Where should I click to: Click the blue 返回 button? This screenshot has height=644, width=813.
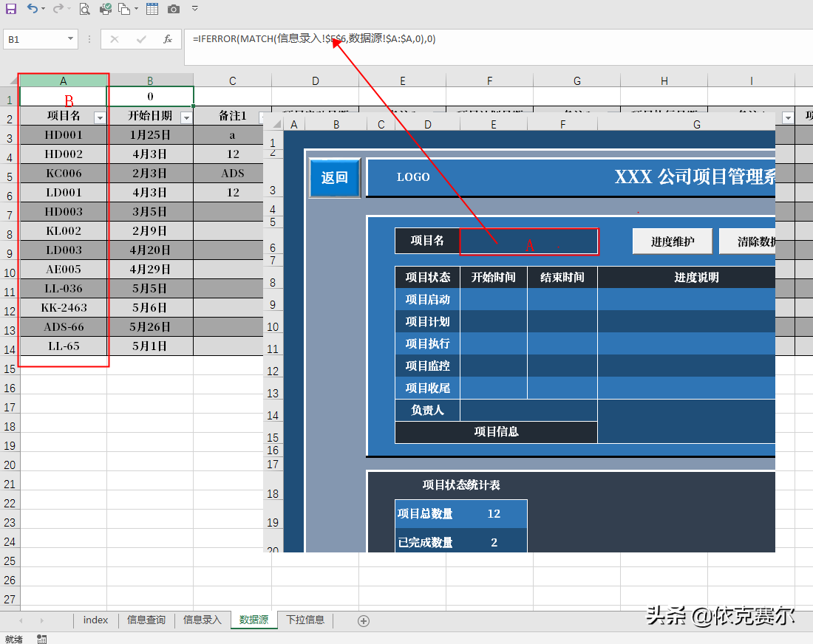(334, 178)
